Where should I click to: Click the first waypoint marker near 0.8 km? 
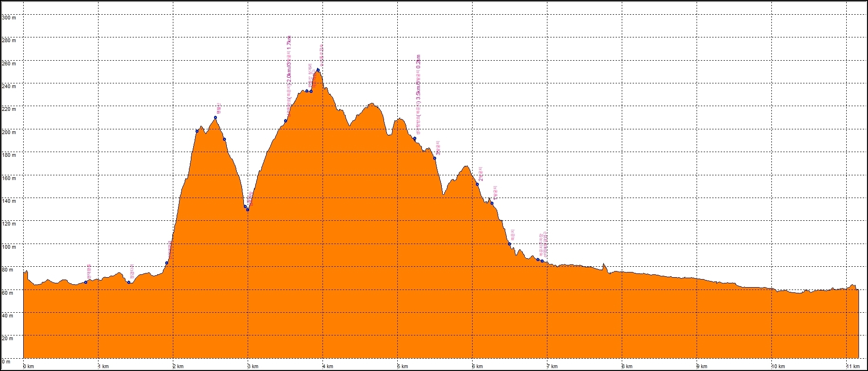point(86,282)
